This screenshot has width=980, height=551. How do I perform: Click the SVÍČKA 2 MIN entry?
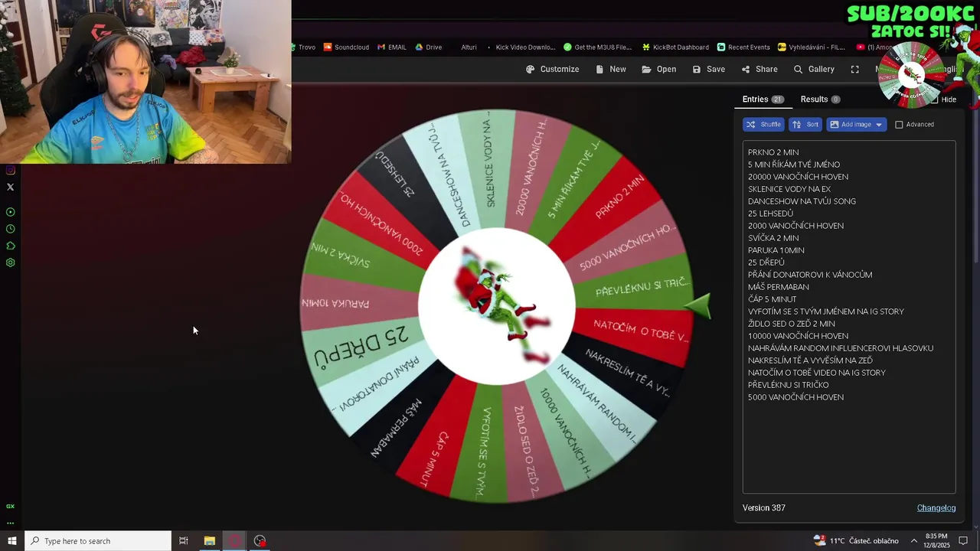[773, 238]
